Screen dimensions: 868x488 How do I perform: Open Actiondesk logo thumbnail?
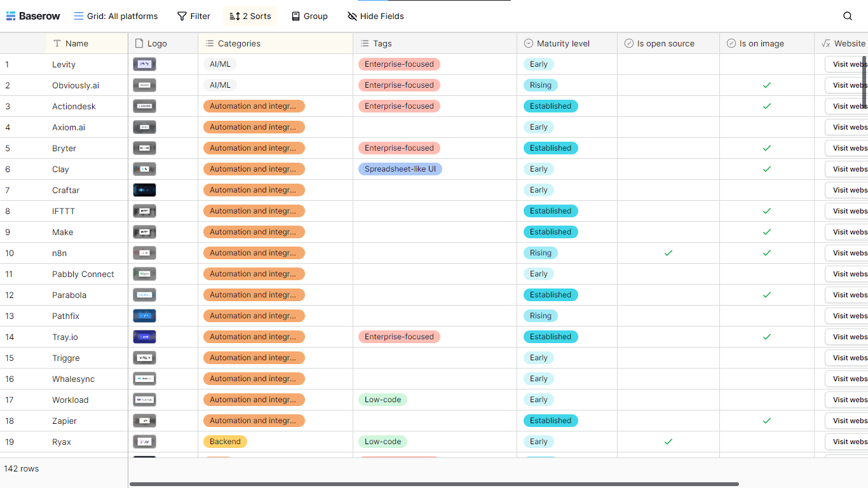pyautogui.click(x=144, y=106)
